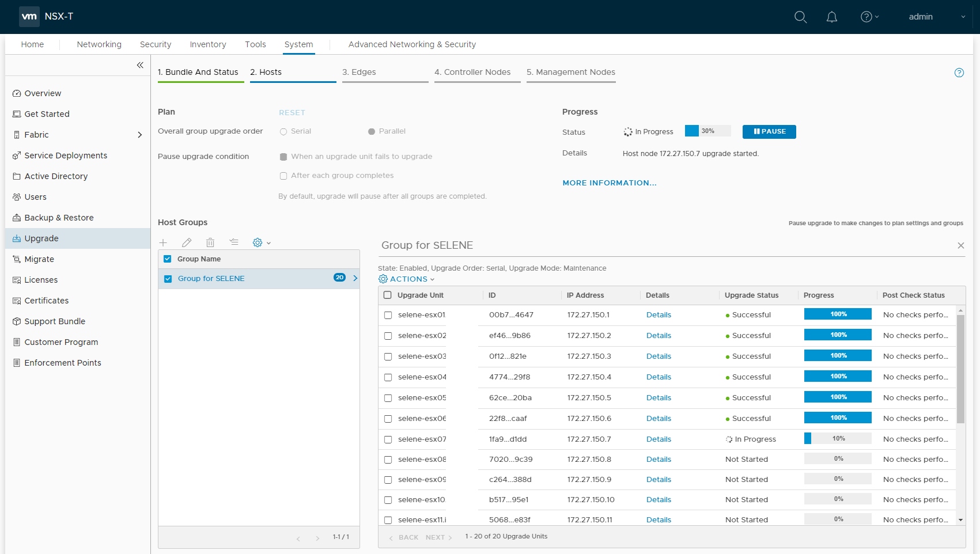
Task: Check the selene-esx10 row checkbox
Action: coord(388,500)
